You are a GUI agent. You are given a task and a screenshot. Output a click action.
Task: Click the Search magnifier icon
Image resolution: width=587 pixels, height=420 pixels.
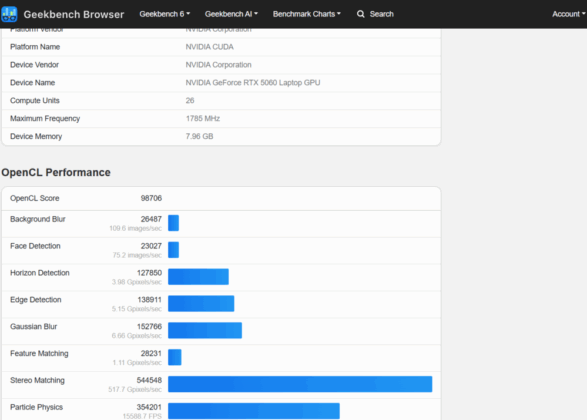[x=361, y=14]
